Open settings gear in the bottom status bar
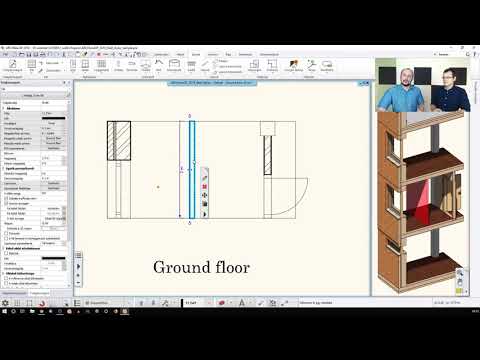This screenshot has width=480, height=360. (x=5, y=303)
